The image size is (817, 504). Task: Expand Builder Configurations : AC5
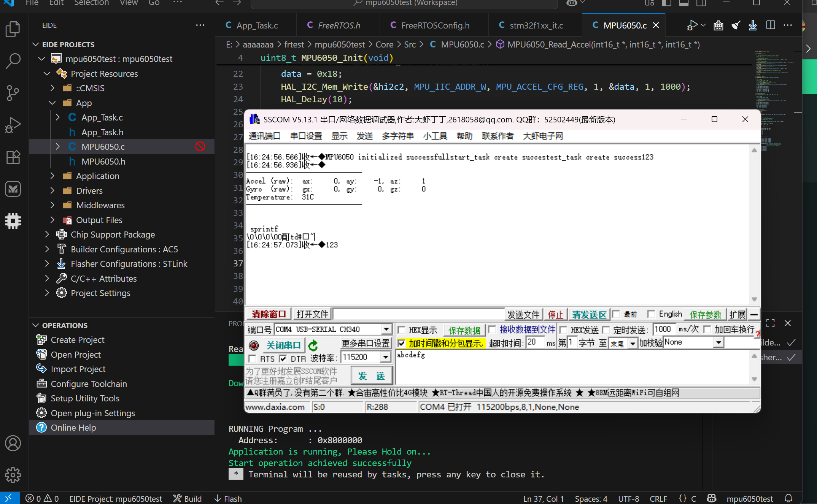(x=47, y=249)
